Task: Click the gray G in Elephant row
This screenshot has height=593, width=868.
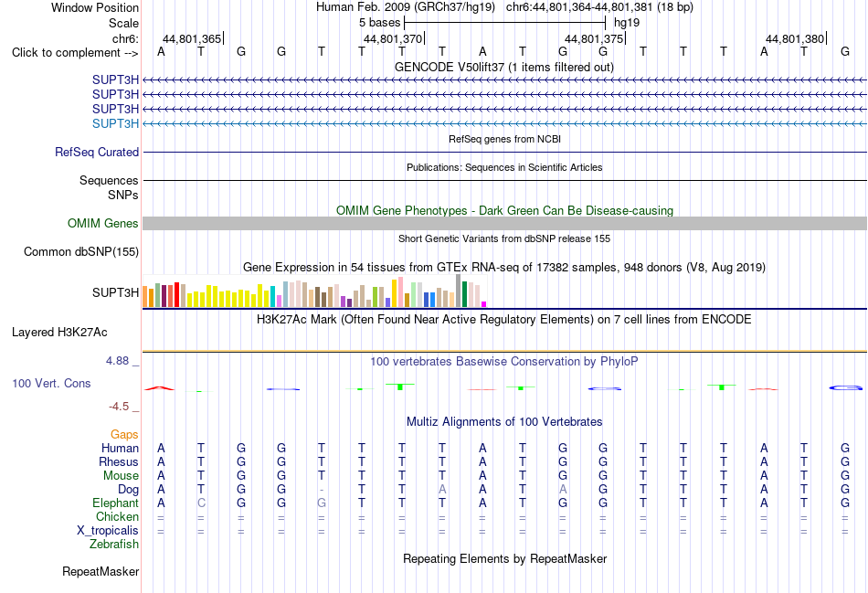Action: [x=322, y=503]
